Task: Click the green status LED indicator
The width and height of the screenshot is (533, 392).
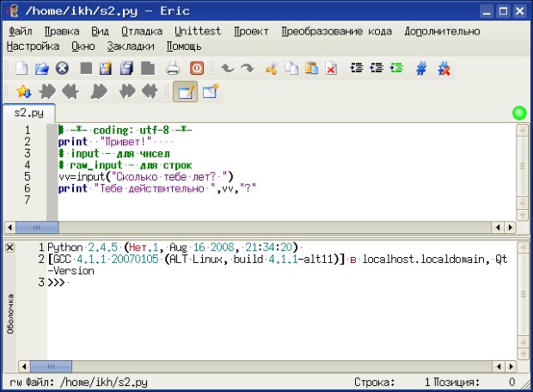Action: point(518,113)
